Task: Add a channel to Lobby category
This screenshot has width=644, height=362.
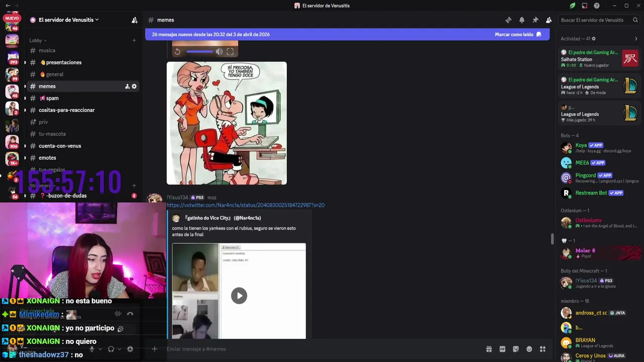Action: pos(134,40)
